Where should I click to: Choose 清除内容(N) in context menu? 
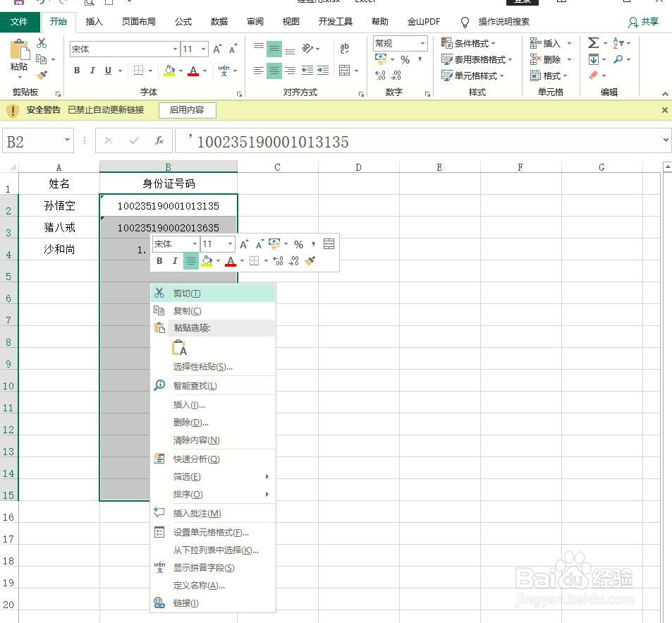pos(213,440)
